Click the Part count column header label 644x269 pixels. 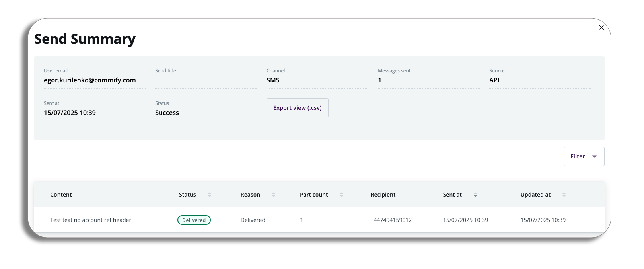click(314, 195)
